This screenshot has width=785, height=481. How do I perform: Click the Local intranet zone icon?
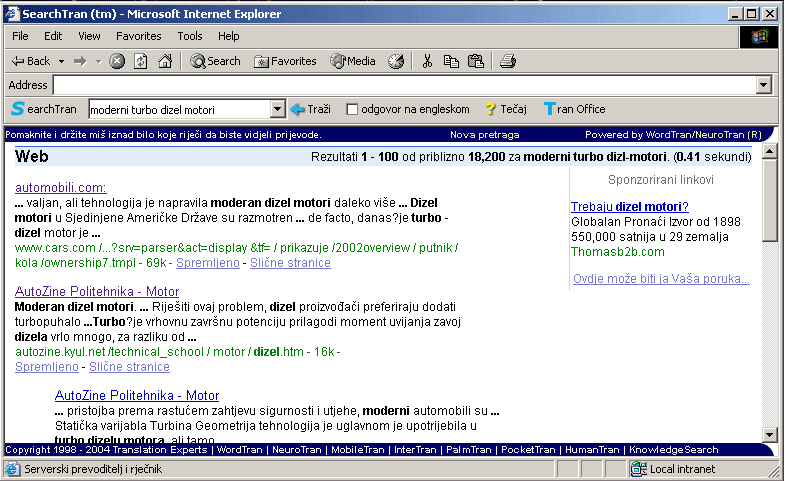coord(638,469)
